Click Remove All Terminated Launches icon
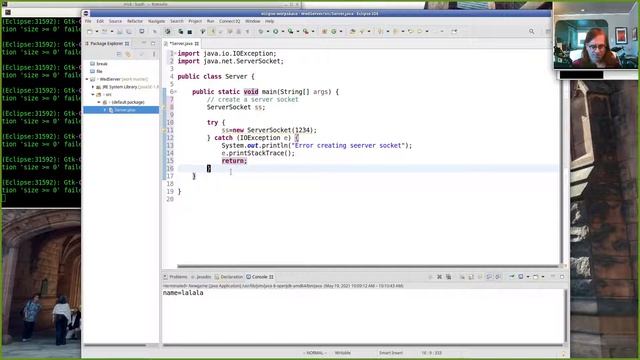Image resolution: width=640 pixels, height=360 pixels. coord(449,277)
